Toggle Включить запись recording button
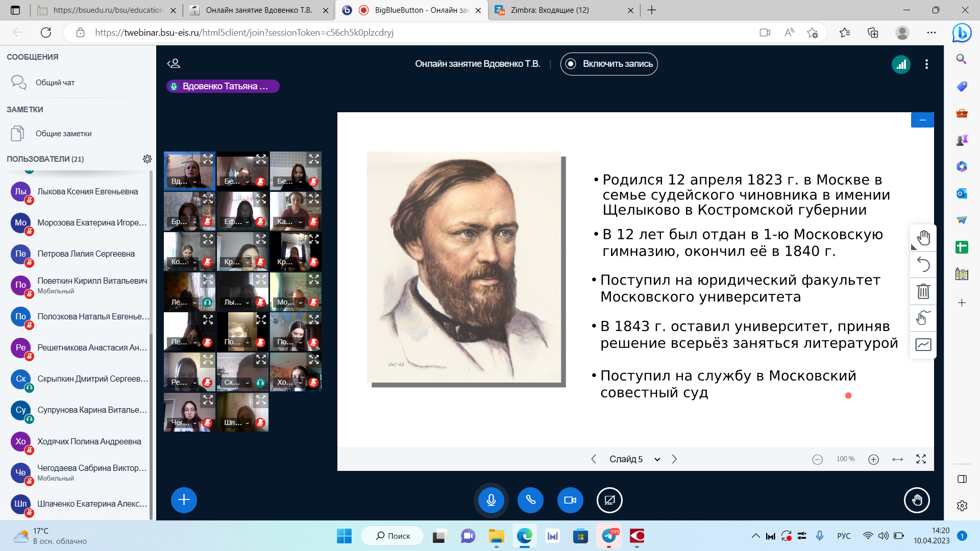The height and width of the screenshot is (551, 980). [609, 64]
